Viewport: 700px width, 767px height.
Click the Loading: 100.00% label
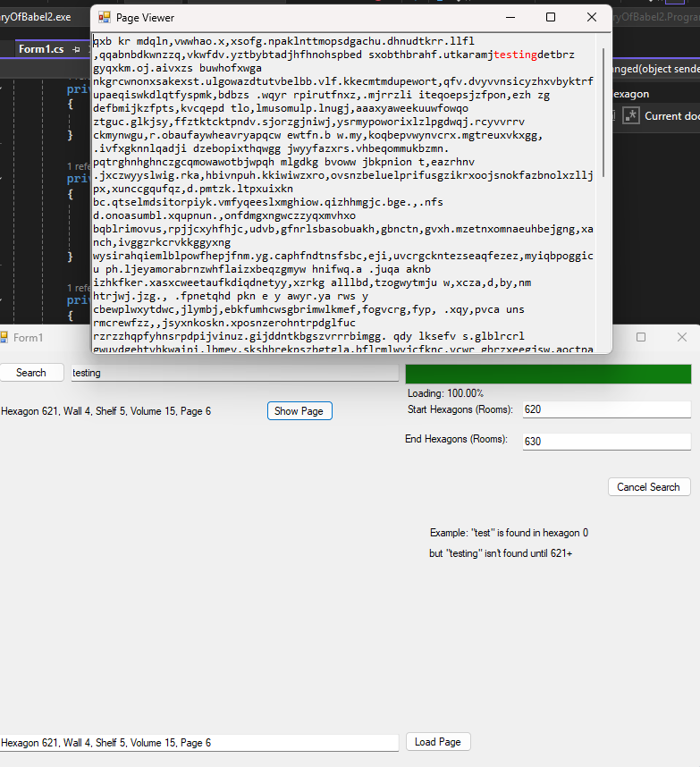tap(445, 393)
